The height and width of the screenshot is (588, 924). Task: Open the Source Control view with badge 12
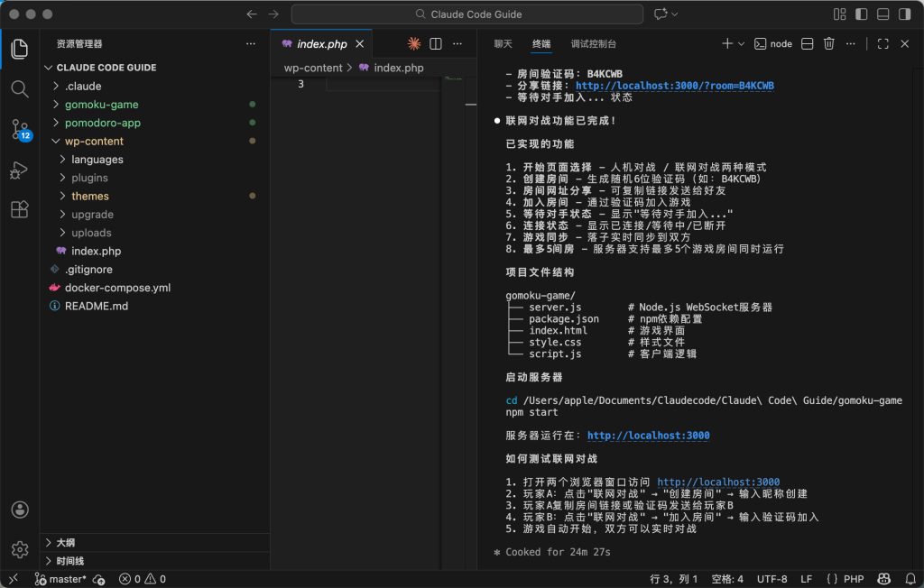pyautogui.click(x=20, y=129)
